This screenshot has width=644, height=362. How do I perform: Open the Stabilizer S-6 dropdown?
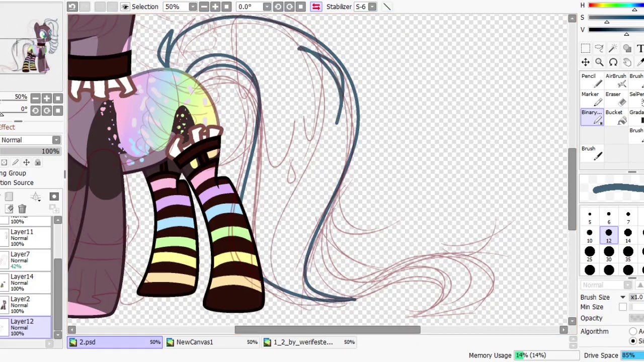[x=372, y=7]
